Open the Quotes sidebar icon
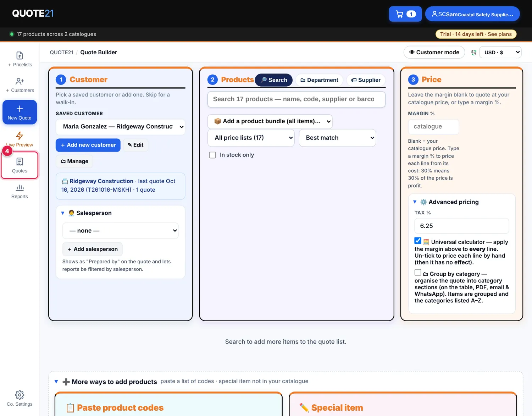 point(20,165)
